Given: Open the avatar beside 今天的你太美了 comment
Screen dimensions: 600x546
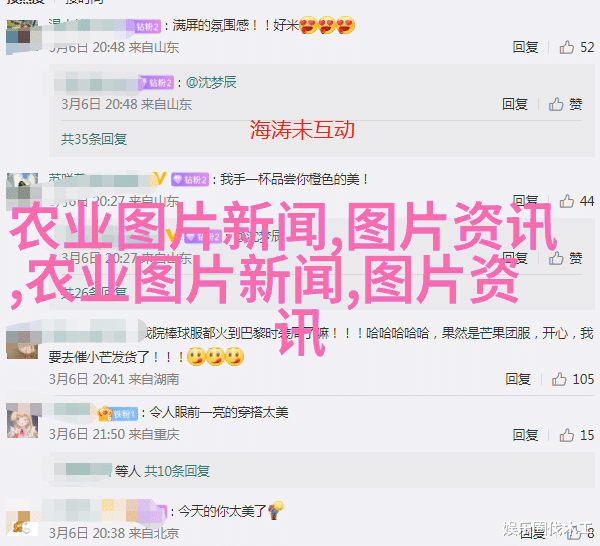Looking at the screenshot, I should click(x=23, y=523).
